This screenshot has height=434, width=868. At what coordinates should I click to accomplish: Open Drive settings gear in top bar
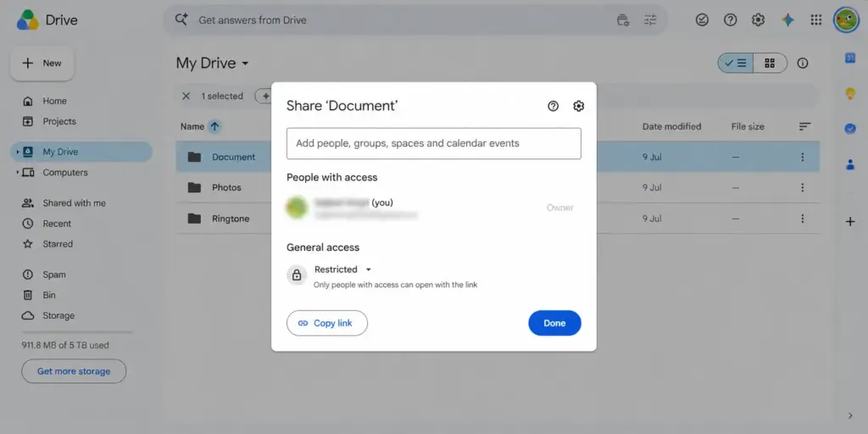758,20
